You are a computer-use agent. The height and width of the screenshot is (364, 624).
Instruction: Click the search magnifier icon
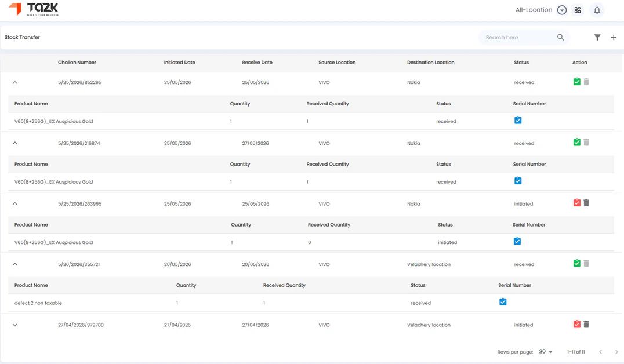(x=560, y=38)
